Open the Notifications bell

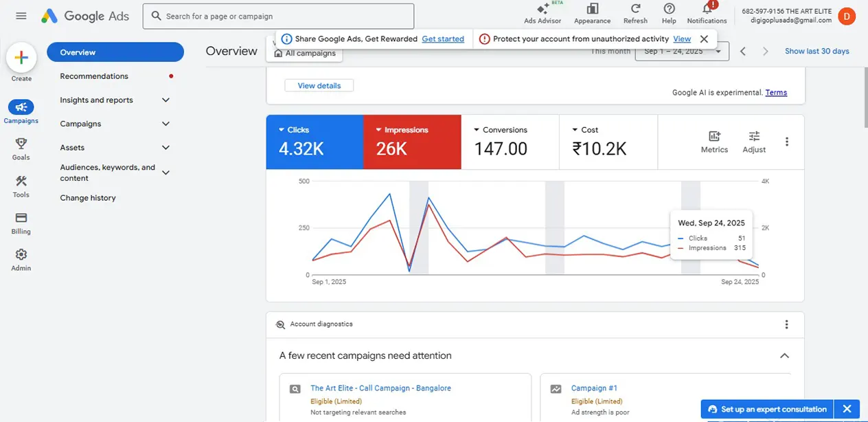707,9
